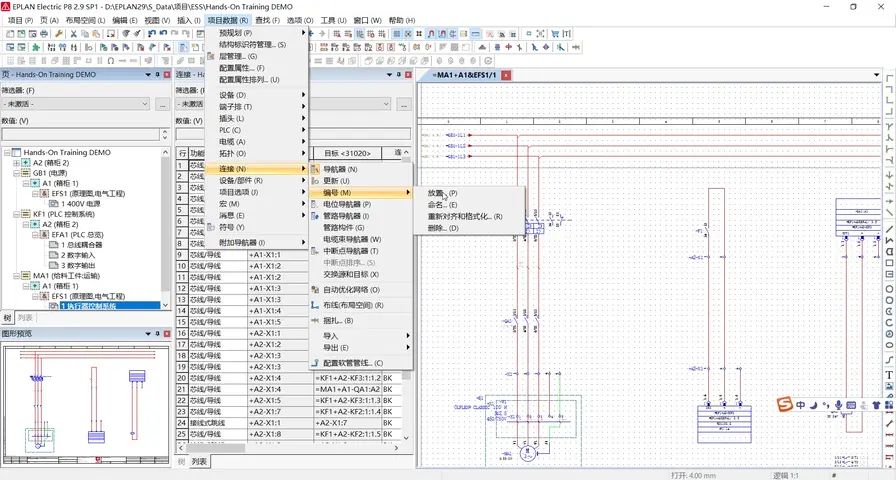The height and width of the screenshot is (480, 896).
Task: Click the top corner connection symbol
Action: [890, 78]
